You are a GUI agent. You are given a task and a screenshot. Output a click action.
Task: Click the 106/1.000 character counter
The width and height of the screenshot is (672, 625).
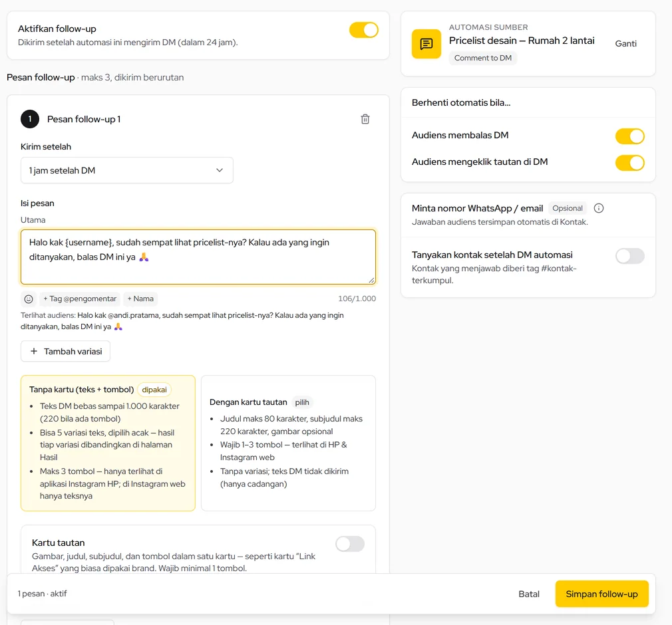[357, 299]
